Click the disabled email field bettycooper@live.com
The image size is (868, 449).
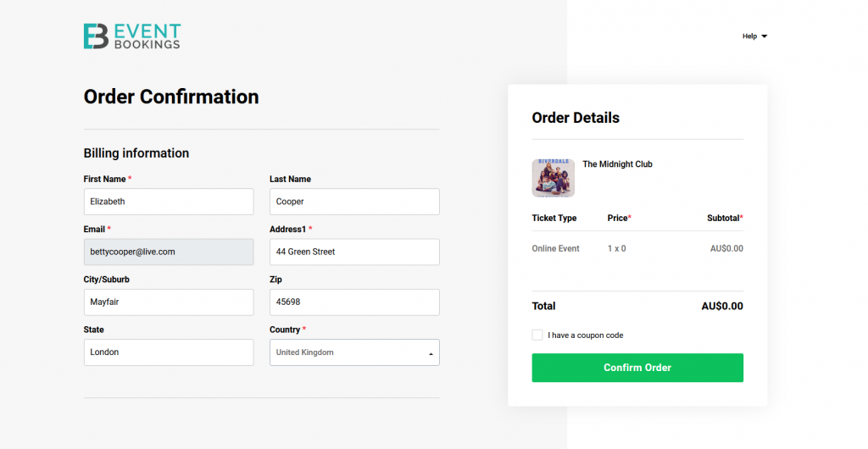click(169, 252)
